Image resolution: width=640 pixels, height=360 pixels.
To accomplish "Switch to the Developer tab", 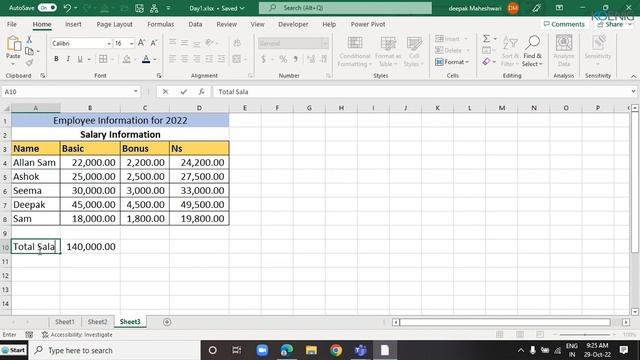I will coord(293,24).
